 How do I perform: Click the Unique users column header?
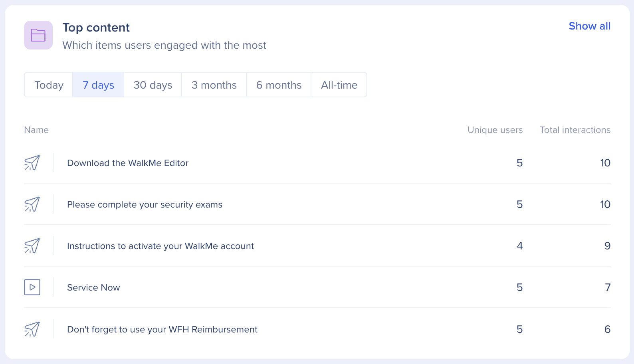[495, 130]
